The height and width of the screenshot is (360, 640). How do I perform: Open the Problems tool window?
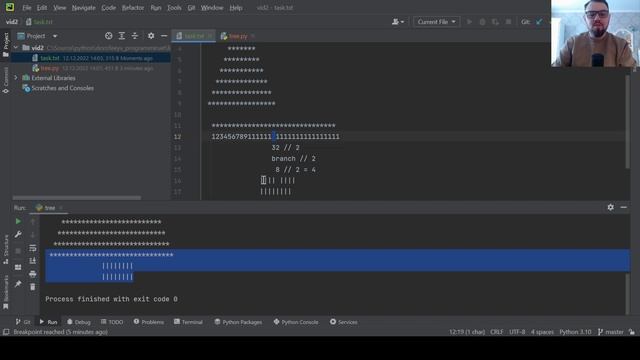click(x=149, y=322)
